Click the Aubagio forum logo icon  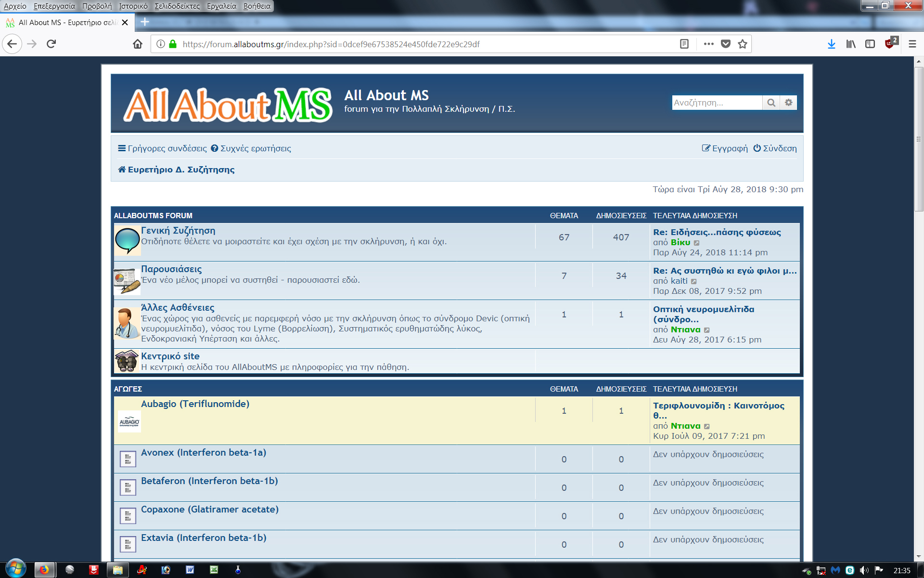129,421
